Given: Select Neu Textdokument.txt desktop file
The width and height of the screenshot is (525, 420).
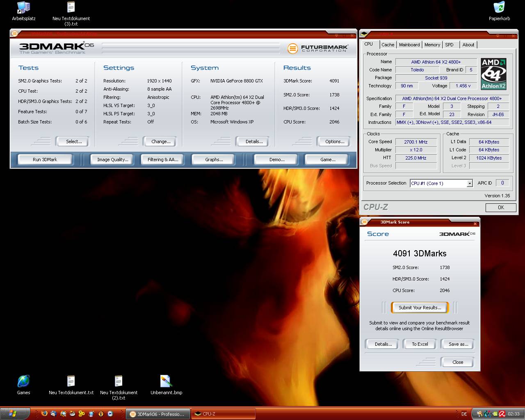Looking at the screenshot, I should coord(71,385).
